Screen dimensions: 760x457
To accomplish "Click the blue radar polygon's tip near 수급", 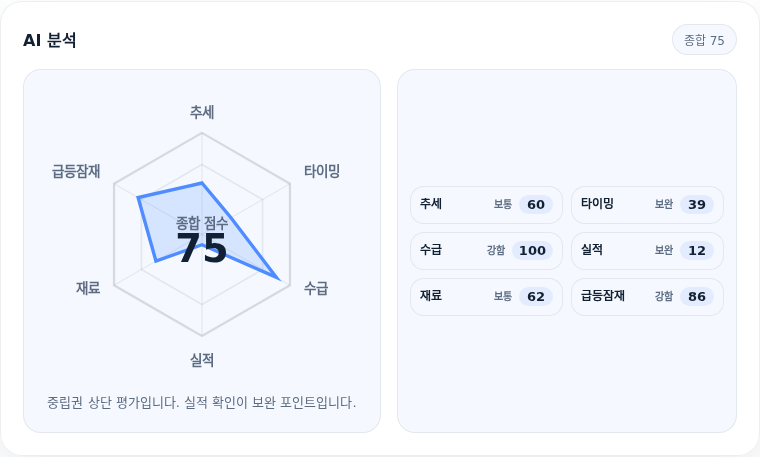I will click(279, 278).
